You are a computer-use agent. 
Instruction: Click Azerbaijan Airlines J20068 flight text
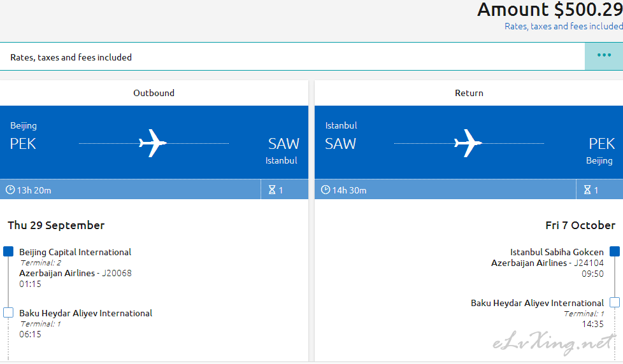tap(75, 273)
